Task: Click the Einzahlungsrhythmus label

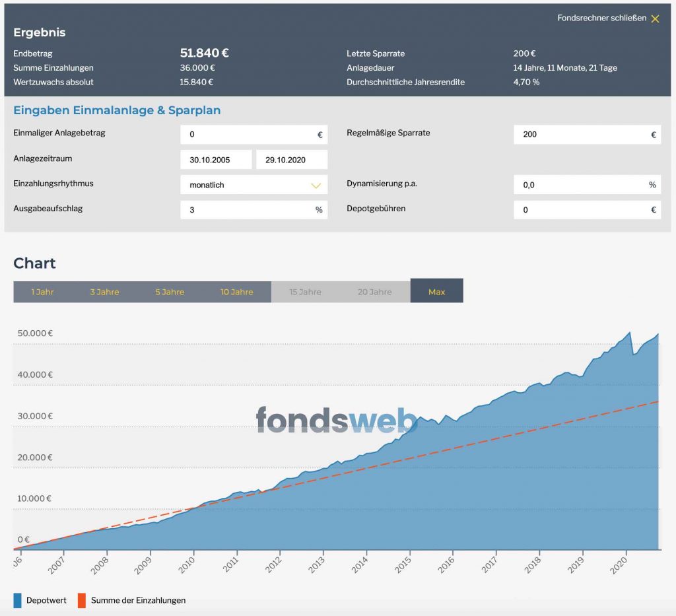Action: tap(53, 183)
